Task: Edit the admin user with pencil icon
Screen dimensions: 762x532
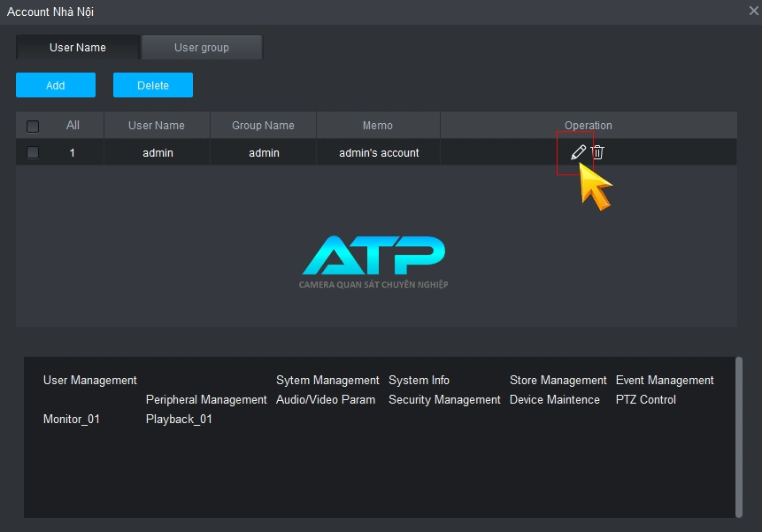Action: point(578,152)
